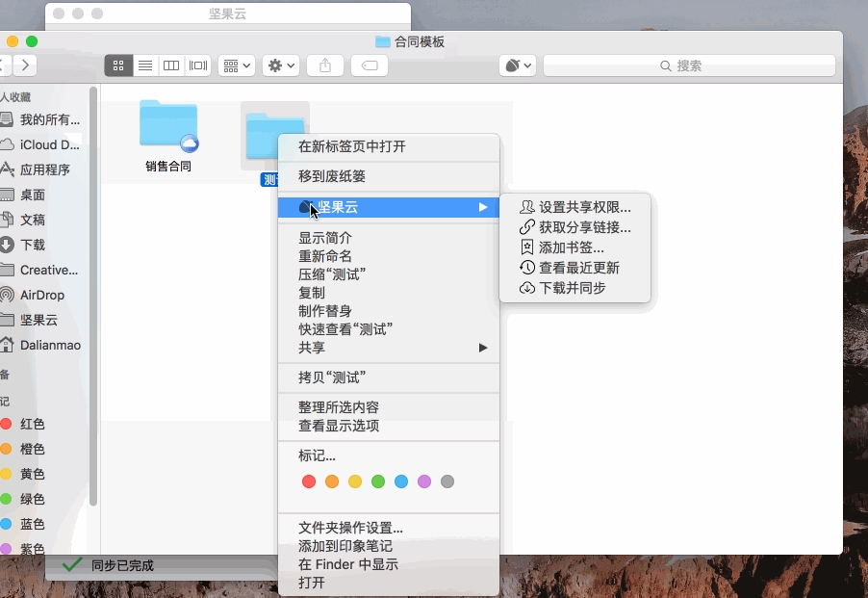Open the arrange-by grouping dropdown
Screen dimensions: 868x598
(236, 65)
